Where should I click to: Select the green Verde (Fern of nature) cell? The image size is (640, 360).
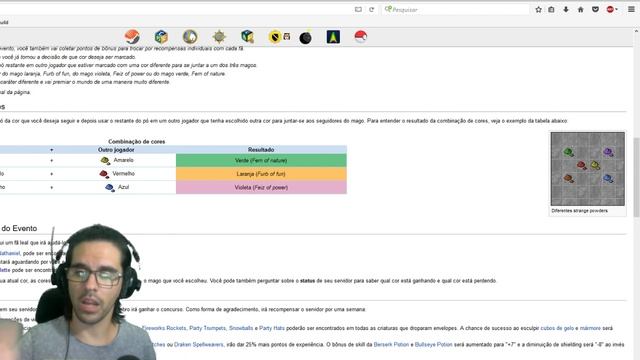261,160
